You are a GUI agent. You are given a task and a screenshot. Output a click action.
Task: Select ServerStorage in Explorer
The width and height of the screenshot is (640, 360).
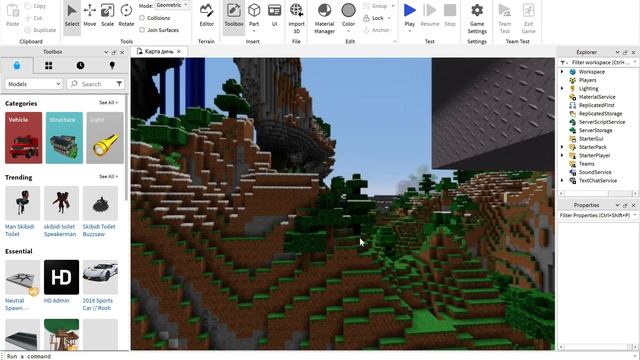595,130
